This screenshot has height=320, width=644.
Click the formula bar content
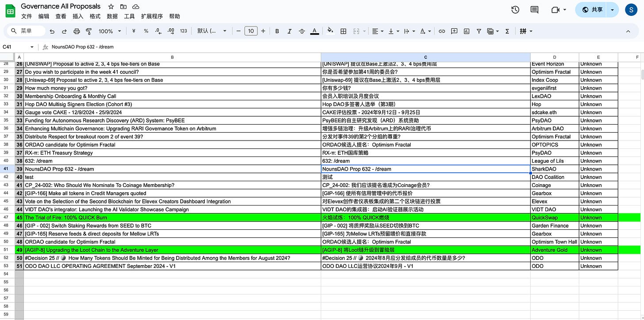(x=82, y=47)
